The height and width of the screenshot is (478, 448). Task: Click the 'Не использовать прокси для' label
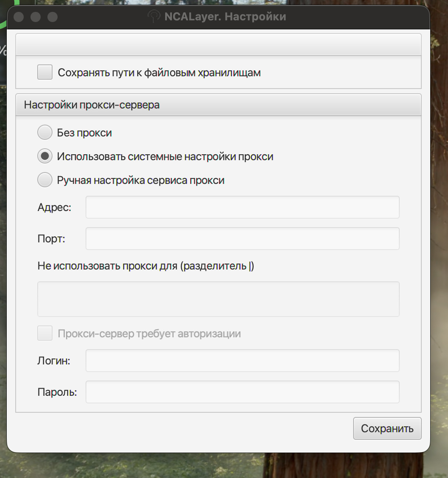[146, 266]
